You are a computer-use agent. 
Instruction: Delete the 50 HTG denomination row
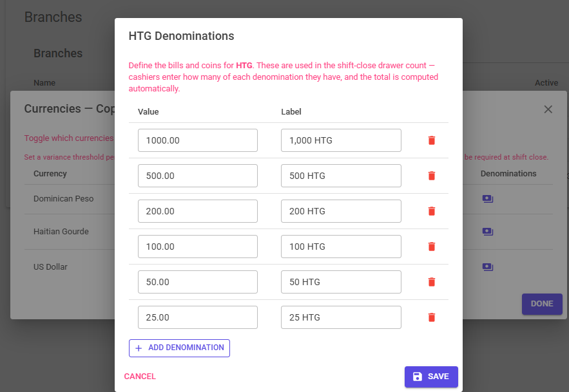[x=432, y=282]
